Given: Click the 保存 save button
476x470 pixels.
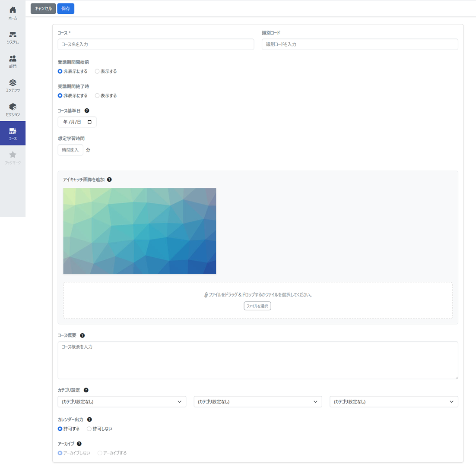Looking at the screenshot, I should [x=66, y=9].
